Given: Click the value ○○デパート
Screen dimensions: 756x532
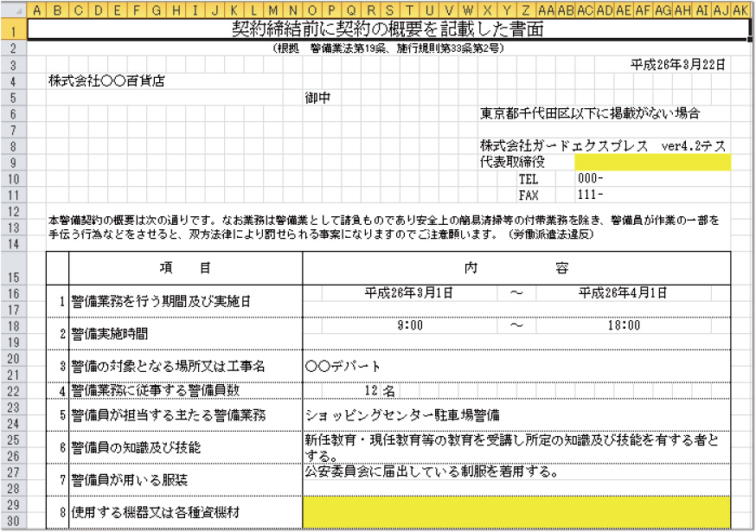Looking at the screenshot, I should click(343, 367).
